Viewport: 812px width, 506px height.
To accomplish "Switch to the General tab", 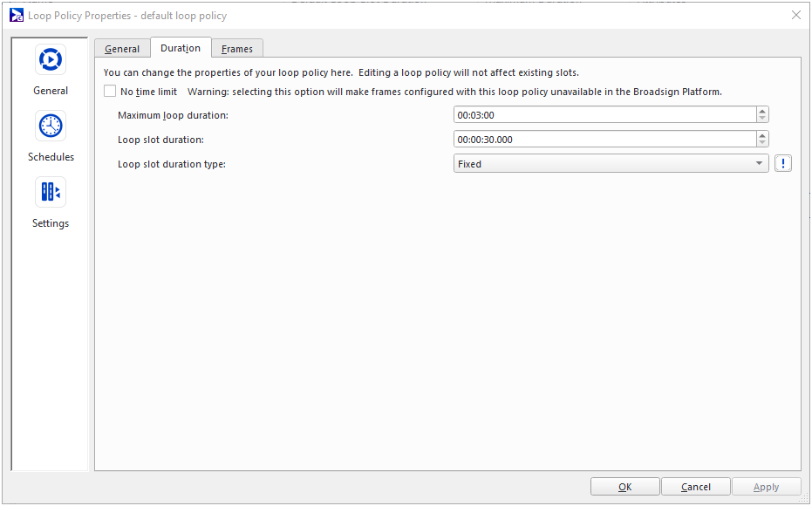I will click(x=122, y=49).
